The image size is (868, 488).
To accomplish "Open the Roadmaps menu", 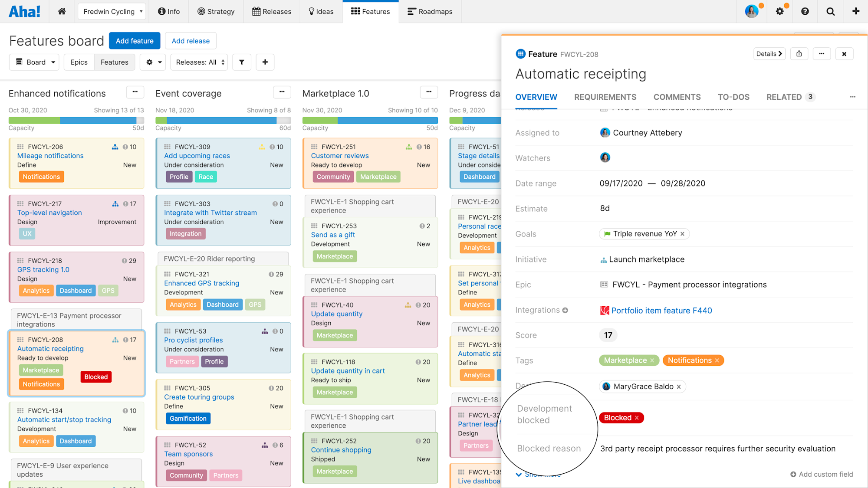I will (430, 11).
